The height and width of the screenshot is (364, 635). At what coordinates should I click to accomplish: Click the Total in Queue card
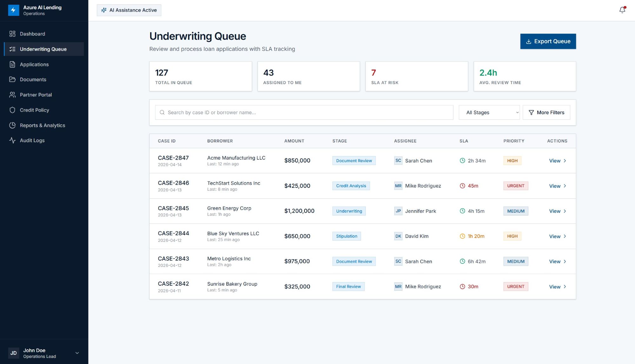[x=201, y=76]
